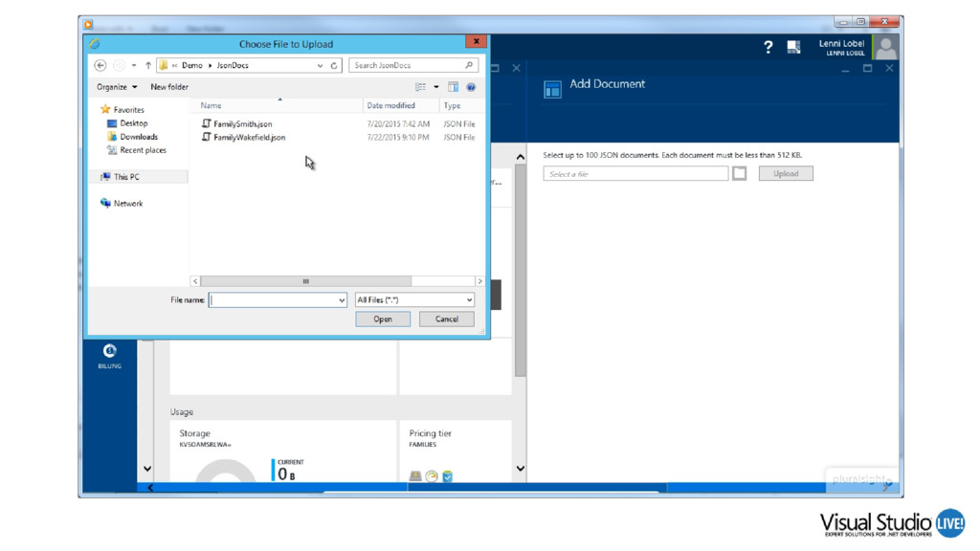
Task: Go up one folder level
Action: 148,65
